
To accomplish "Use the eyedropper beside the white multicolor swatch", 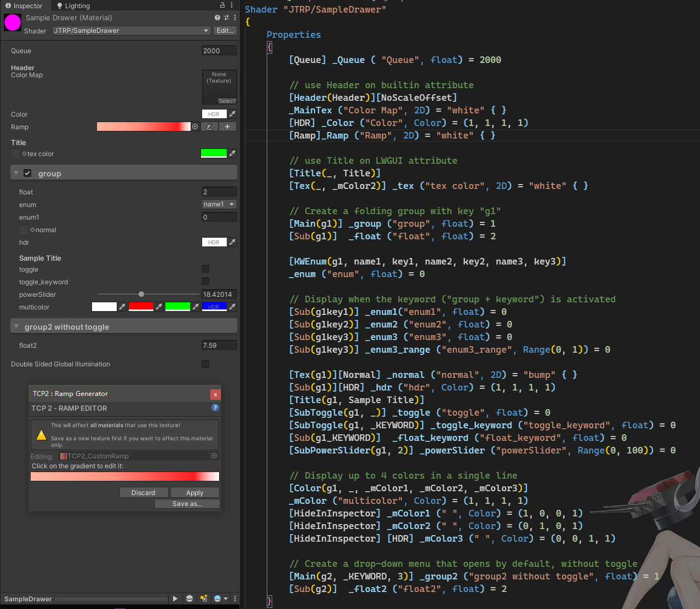I will coord(122,307).
